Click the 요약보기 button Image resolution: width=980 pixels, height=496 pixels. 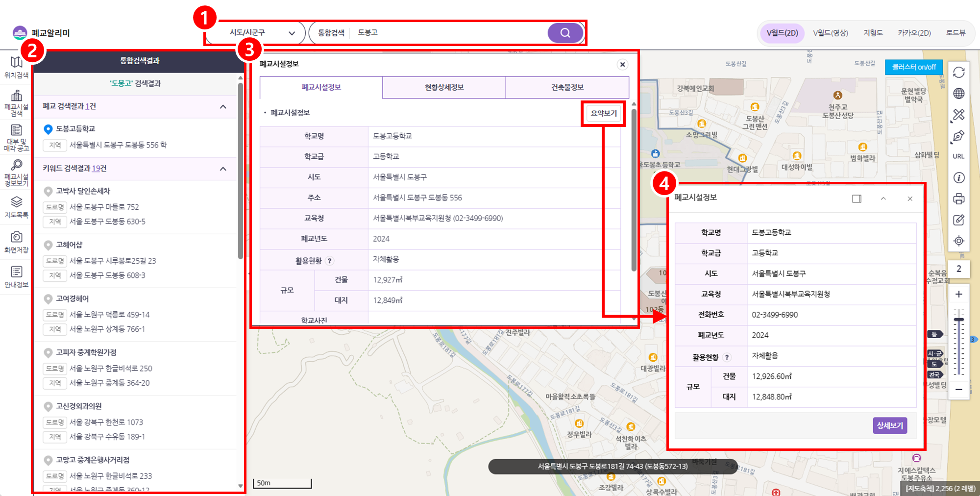pos(603,113)
